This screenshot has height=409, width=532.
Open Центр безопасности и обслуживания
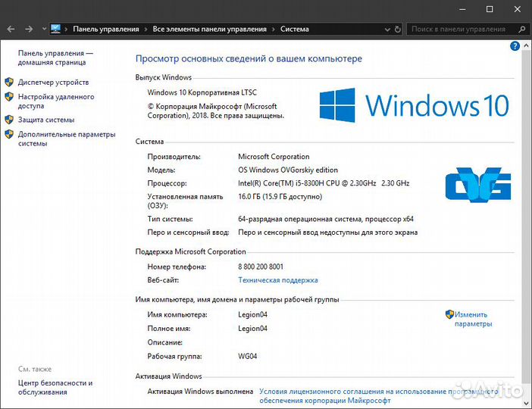[x=55, y=387]
